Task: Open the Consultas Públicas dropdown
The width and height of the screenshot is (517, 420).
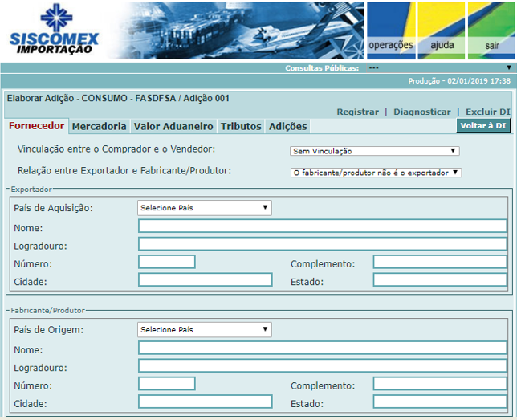Action: tap(440, 68)
